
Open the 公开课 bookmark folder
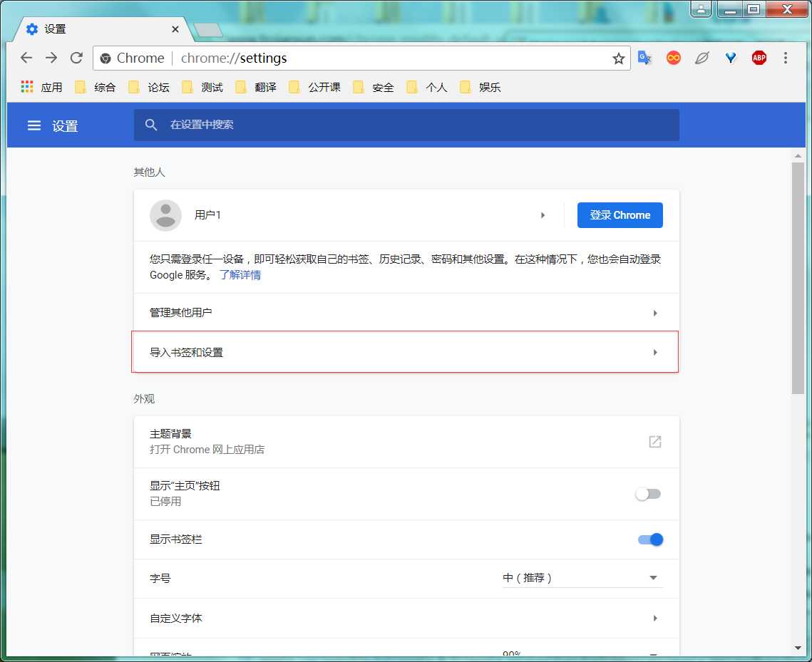[x=315, y=87]
